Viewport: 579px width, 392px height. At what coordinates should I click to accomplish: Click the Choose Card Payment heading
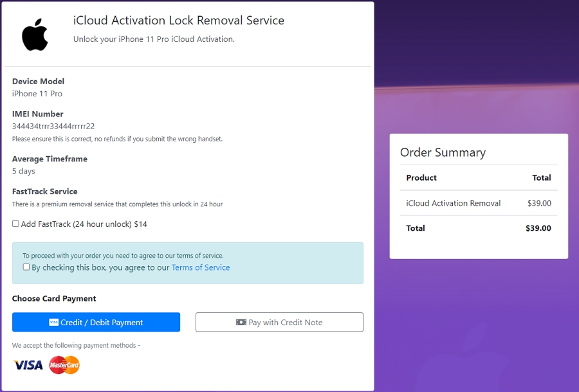point(54,298)
